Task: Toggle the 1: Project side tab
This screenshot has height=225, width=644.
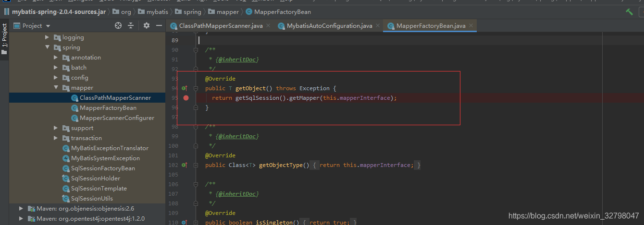Action: 4,38
